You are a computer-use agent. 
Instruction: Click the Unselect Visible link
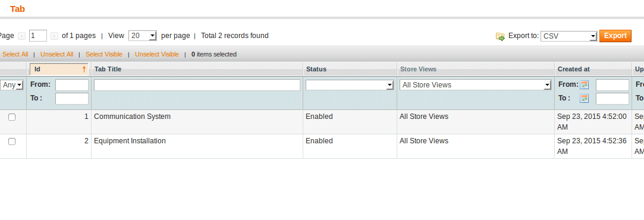pyautogui.click(x=157, y=54)
